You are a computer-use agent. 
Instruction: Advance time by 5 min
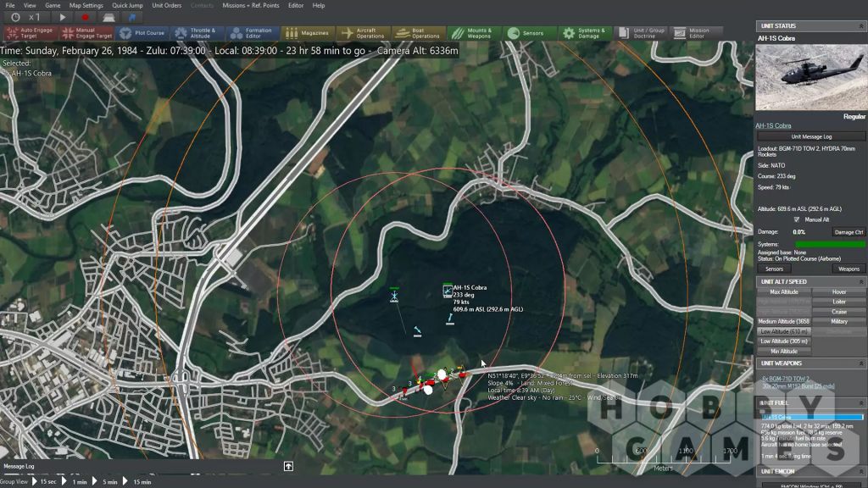click(106, 481)
